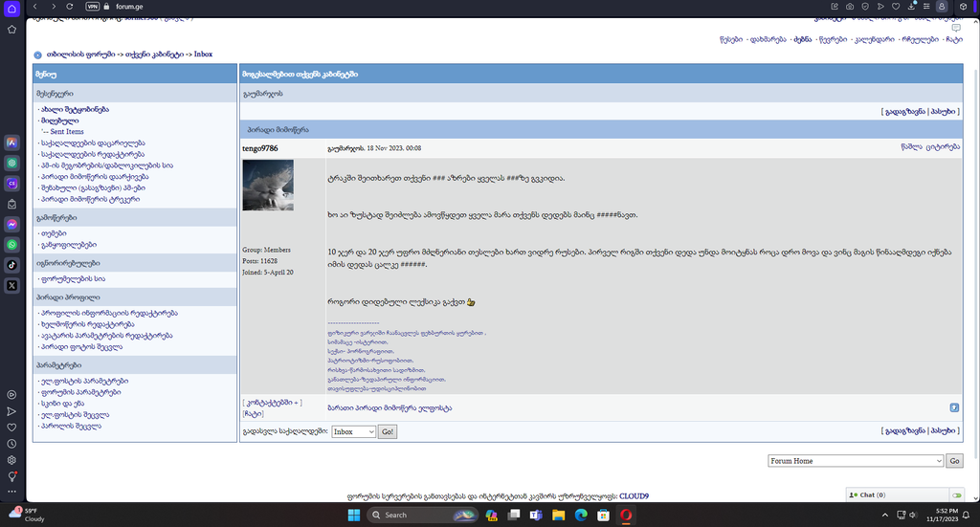
Task: Open Messenger from the Opera sidebar
Action: 12,223
